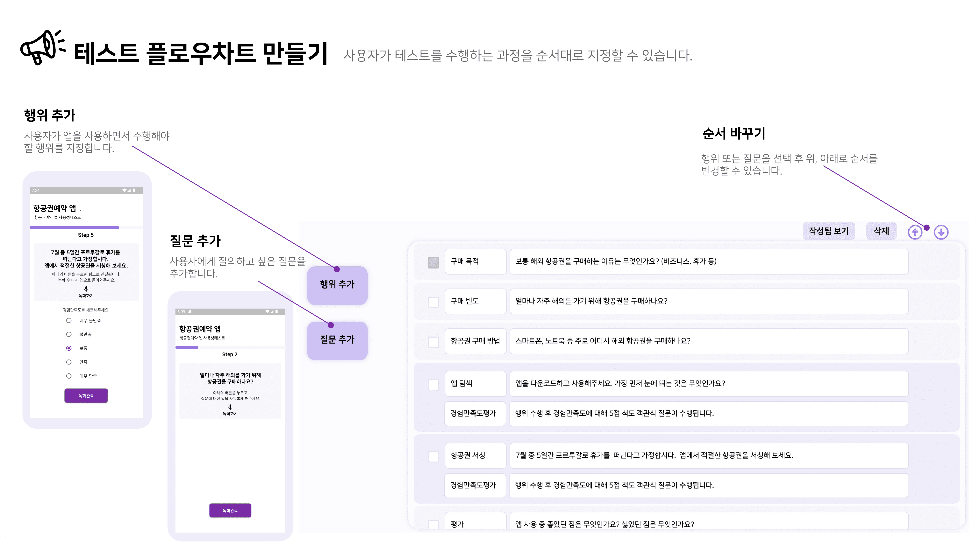Click the 앱 탐색 title field

point(476,384)
